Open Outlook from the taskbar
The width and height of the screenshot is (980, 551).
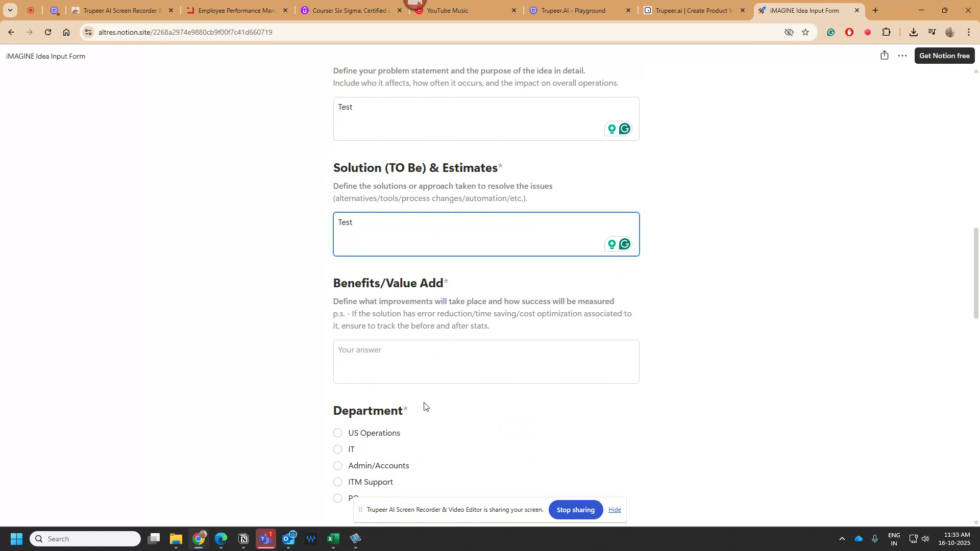click(289, 538)
